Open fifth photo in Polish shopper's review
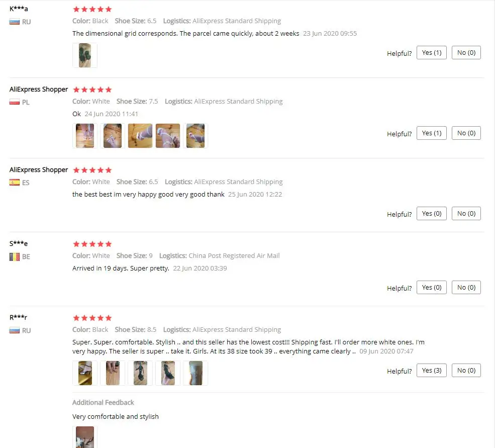The image size is (495, 448). tap(195, 136)
